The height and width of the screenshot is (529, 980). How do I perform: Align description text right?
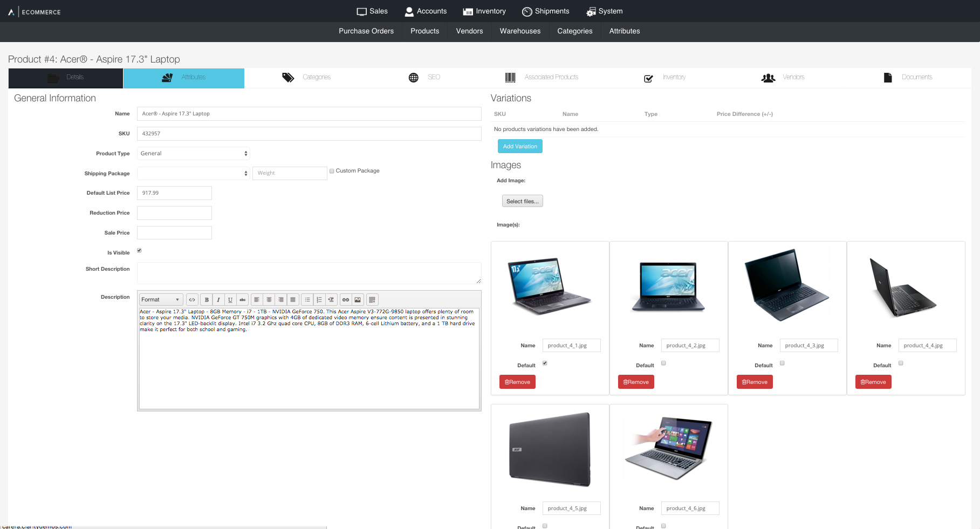(x=281, y=300)
